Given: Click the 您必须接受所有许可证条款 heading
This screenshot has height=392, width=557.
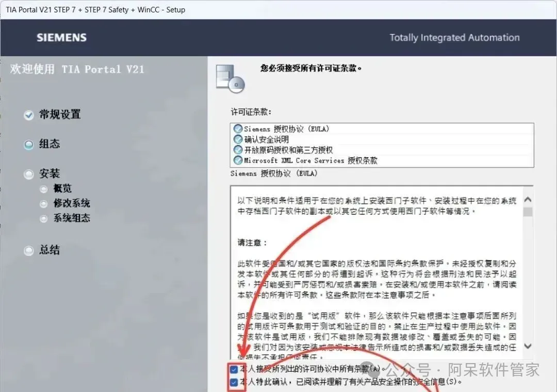Looking at the screenshot, I should pos(311,68).
